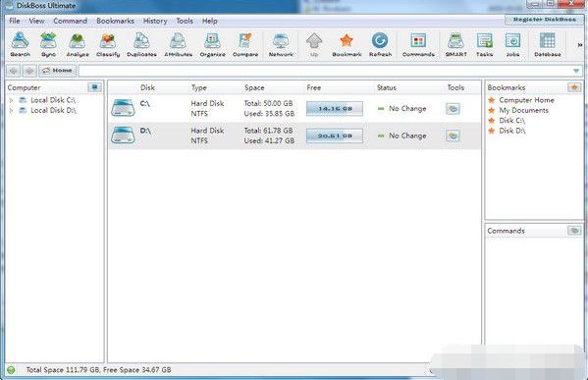Click 'No Change' status for C:\
Image resolution: width=588 pixels, height=380 pixels.
coord(407,108)
